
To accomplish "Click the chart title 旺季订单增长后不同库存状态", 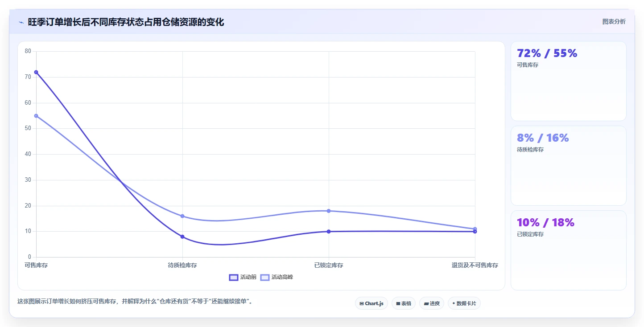I will tap(126, 22).
